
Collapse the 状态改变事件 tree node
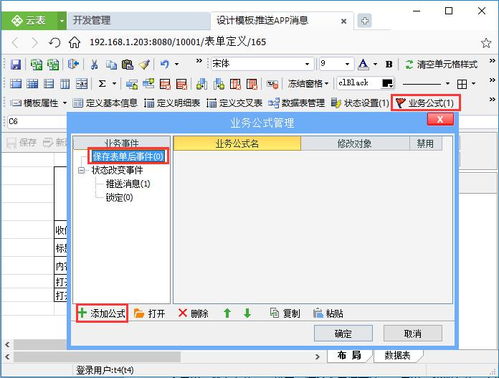click(82, 170)
